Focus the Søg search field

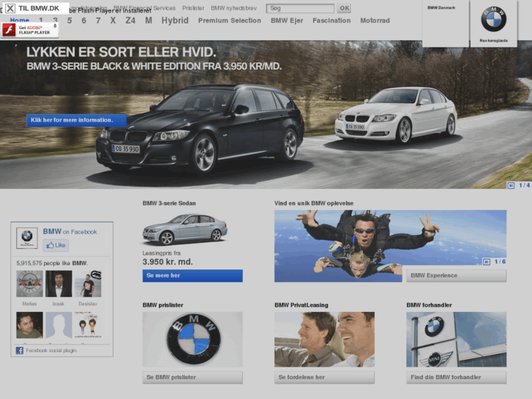300,8
